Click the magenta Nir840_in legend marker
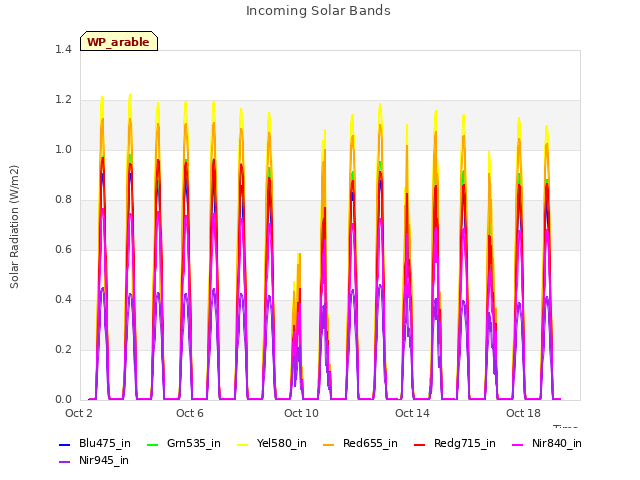640x480 pixels. click(517, 444)
